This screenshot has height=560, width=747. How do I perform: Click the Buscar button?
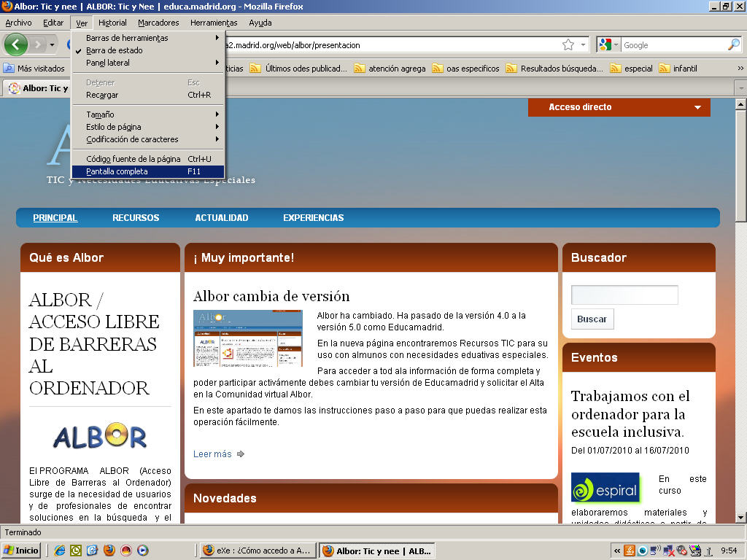point(592,319)
